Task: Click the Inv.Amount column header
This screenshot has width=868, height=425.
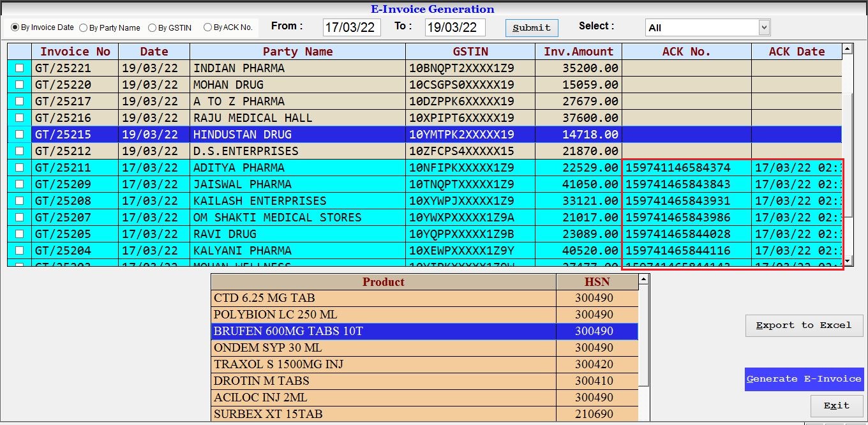Action: [x=579, y=52]
